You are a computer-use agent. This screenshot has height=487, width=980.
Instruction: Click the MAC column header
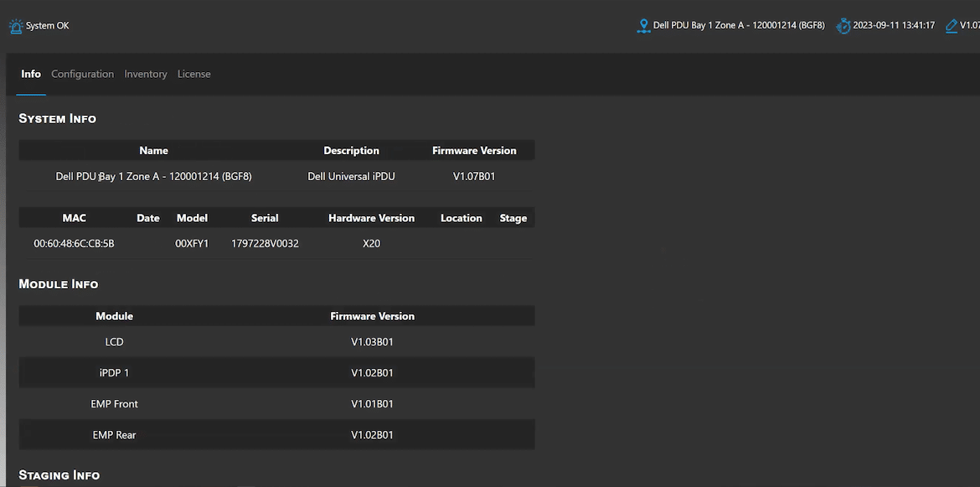pos(75,218)
